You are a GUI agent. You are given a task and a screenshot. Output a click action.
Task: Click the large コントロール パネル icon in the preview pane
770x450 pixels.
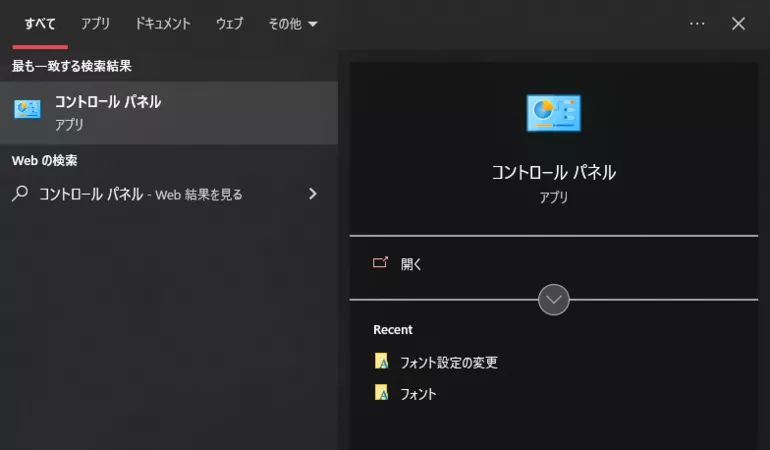(553, 113)
